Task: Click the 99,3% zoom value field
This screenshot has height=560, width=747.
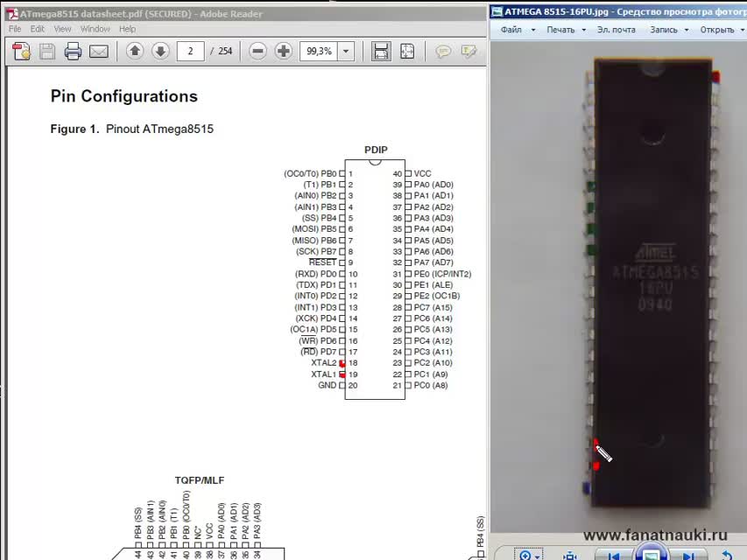Action: (319, 51)
